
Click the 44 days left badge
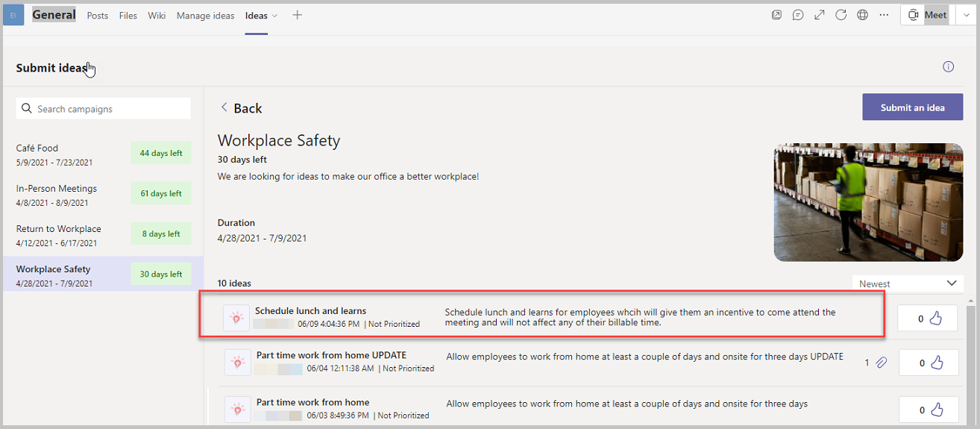(161, 153)
